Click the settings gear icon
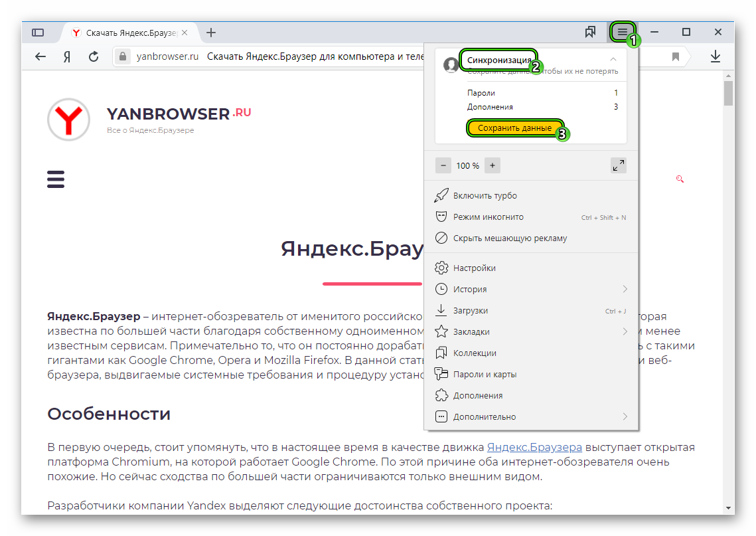This screenshot has height=536, width=756. (441, 268)
